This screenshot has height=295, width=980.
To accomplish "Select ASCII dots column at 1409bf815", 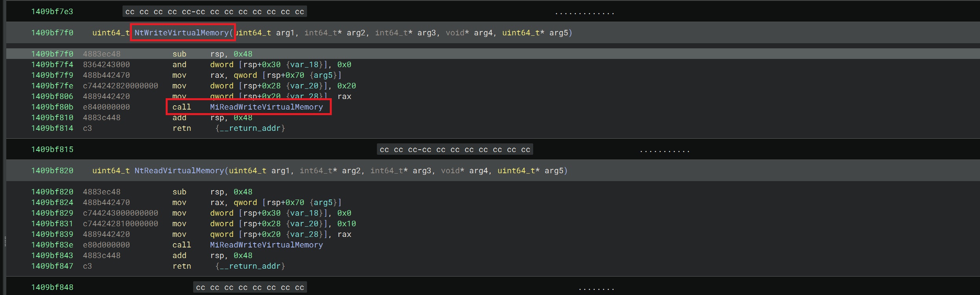I will point(665,151).
